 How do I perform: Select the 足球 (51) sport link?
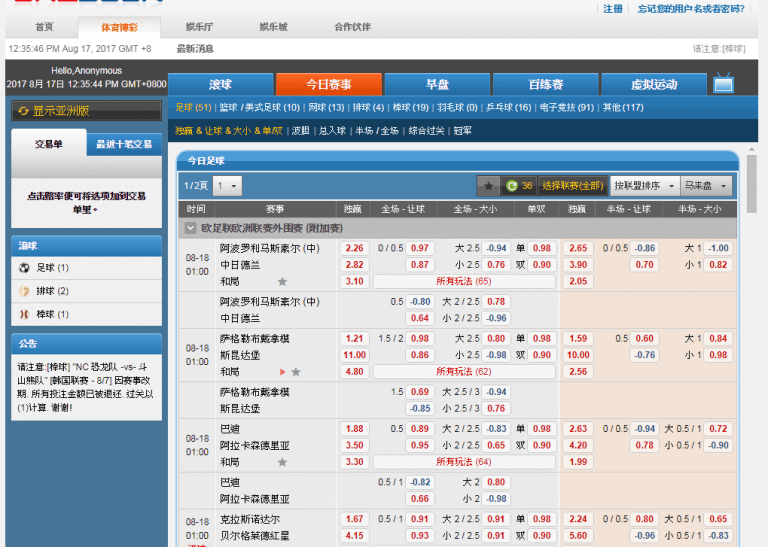click(193, 107)
